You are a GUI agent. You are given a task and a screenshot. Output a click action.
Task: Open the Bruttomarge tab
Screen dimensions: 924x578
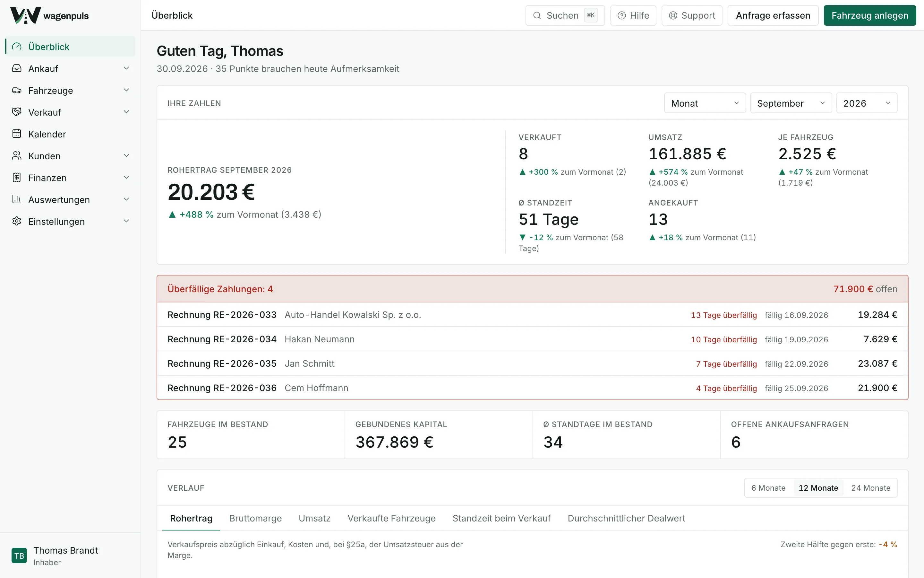coord(255,518)
